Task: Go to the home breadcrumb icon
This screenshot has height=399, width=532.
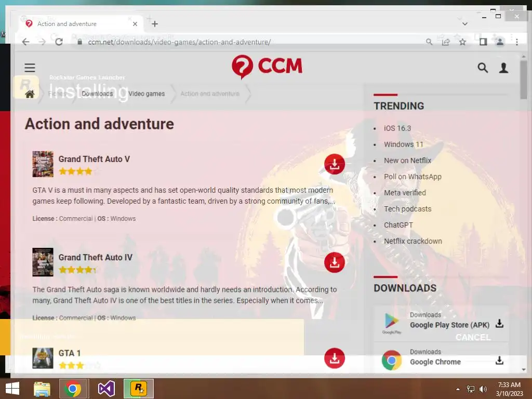Action: [30, 94]
